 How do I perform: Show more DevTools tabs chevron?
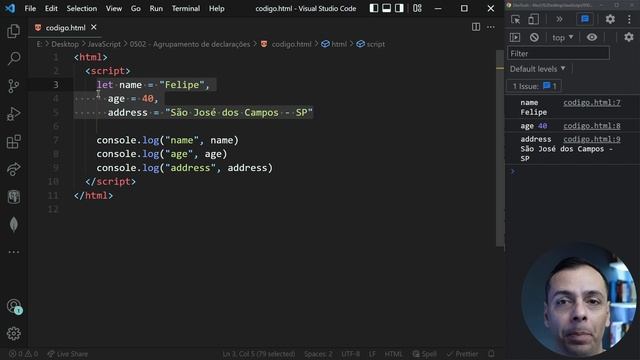click(559, 19)
